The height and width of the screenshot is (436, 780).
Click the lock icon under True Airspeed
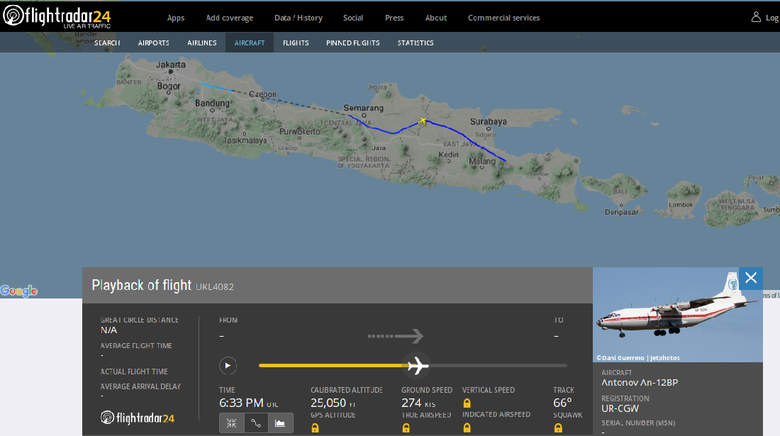point(406,428)
